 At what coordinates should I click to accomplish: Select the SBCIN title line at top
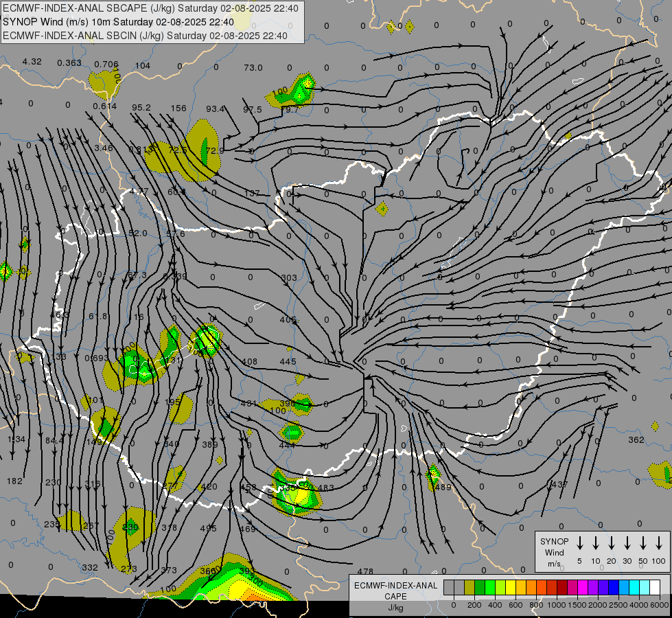[x=145, y=36]
